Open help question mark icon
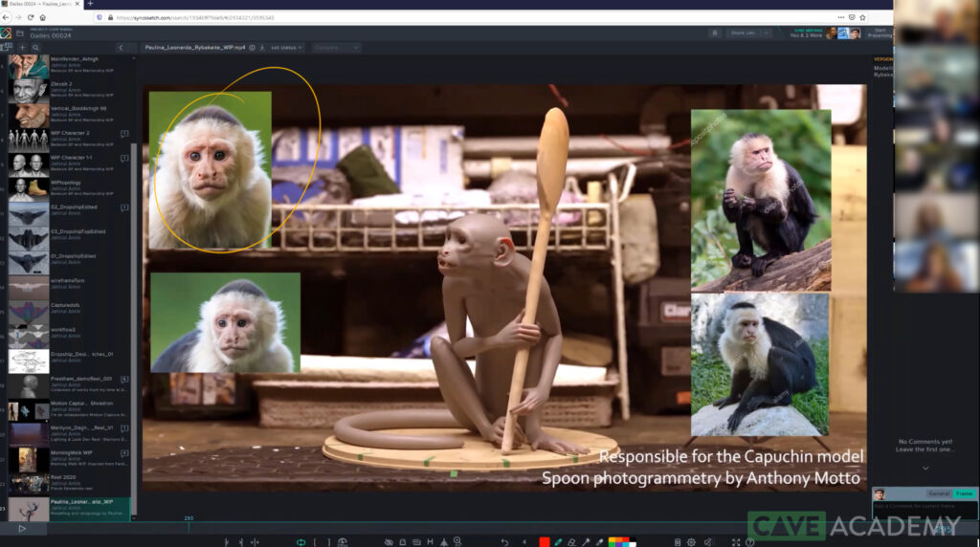Screen dimensions: 980x547 pos(750,542)
